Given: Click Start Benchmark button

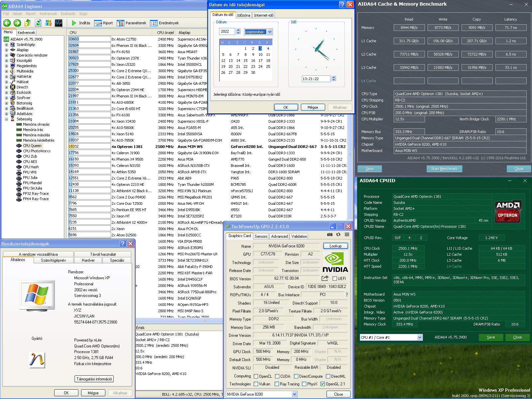Looking at the screenshot, I should point(444,169).
